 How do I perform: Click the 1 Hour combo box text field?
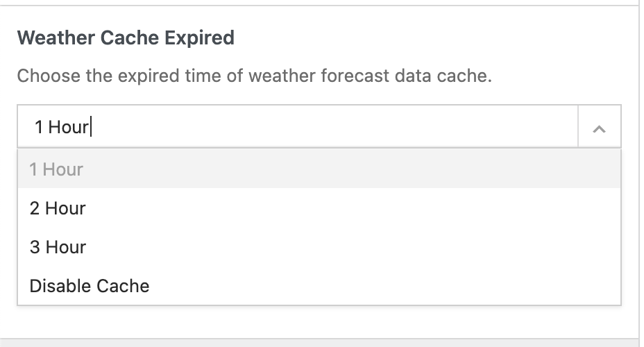point(298,126)
